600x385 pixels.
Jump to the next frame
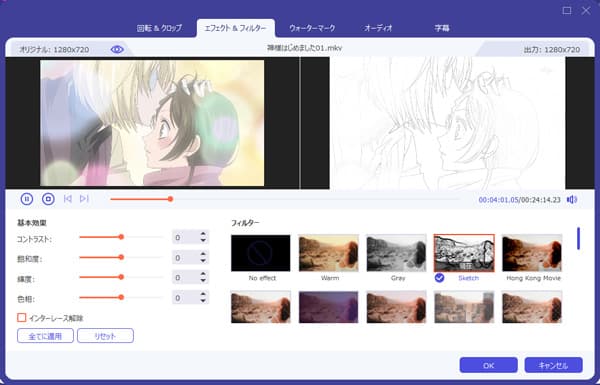click(x=84, y=199)
